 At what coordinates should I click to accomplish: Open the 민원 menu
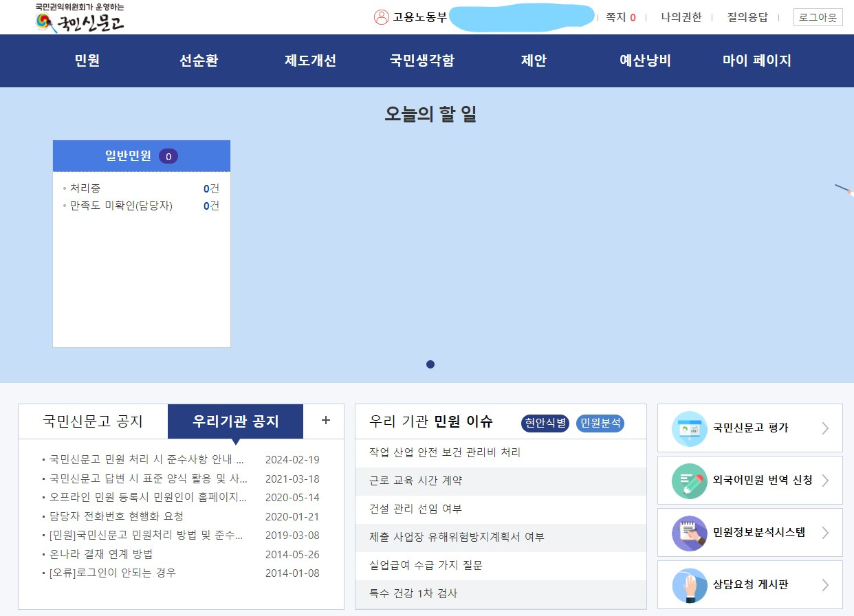(x=87, y=60)
